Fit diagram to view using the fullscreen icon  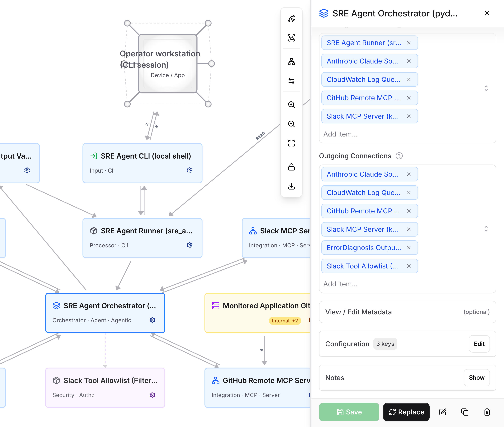point(291,143)
